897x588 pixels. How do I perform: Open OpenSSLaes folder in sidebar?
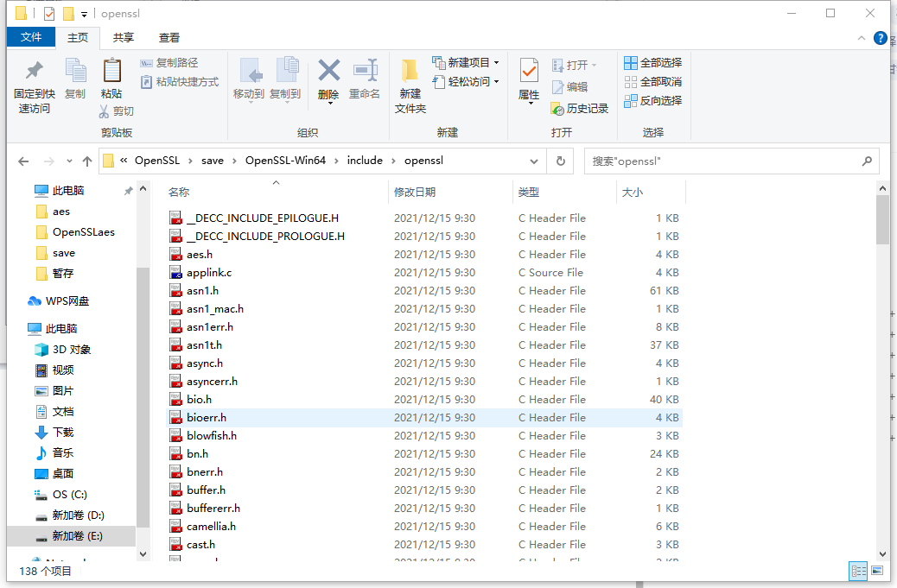[84, 232]
